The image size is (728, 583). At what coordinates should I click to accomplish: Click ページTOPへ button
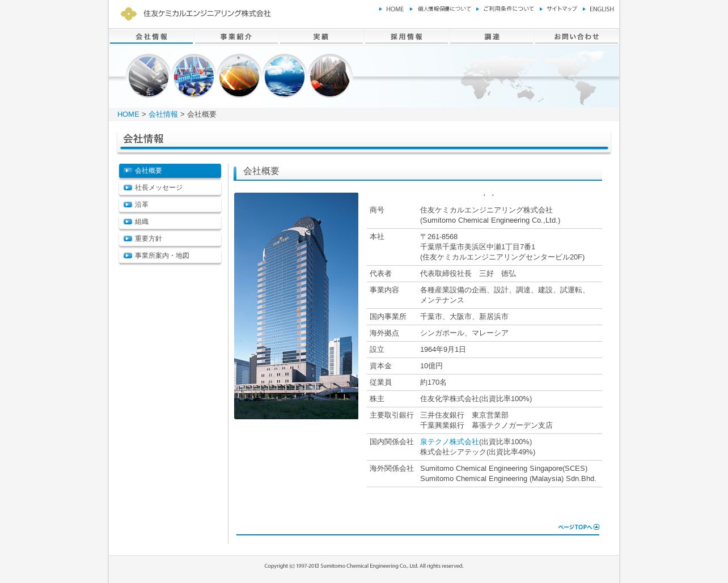[x=578, y=527]
